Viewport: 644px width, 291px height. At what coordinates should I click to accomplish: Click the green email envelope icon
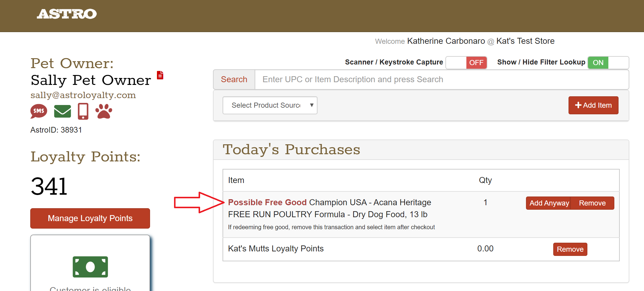62,111
